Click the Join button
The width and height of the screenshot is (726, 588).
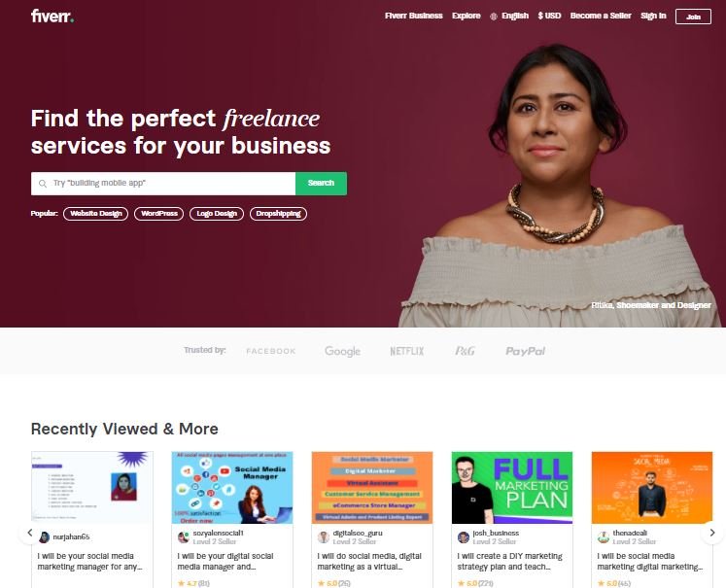point(693,17)
